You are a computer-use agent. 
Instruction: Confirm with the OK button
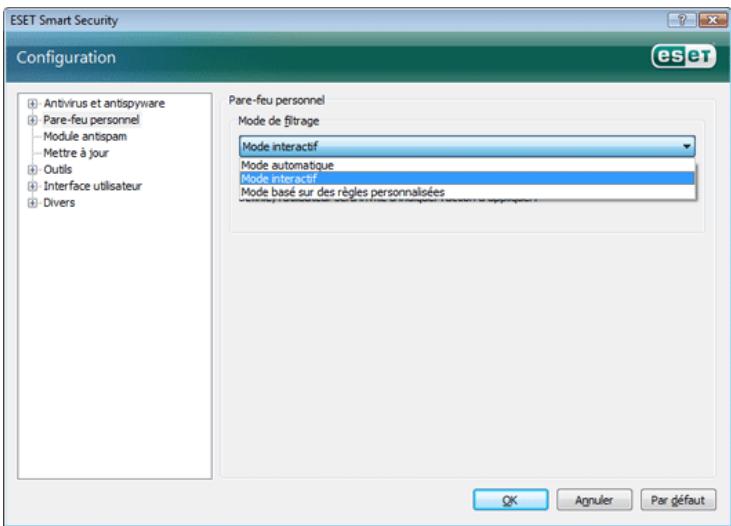510,500
